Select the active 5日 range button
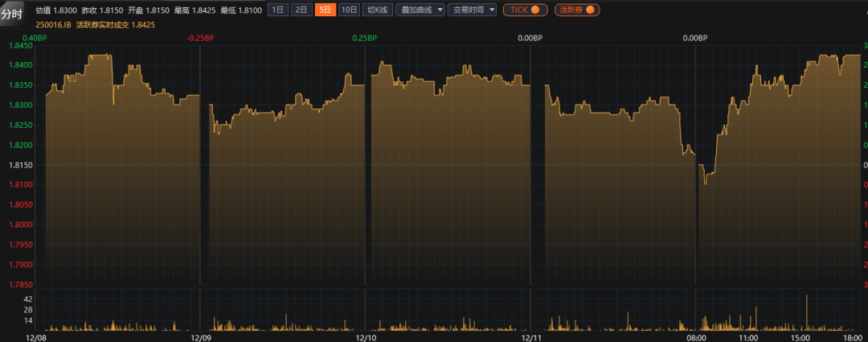868x342 pixels. point(325,10)
